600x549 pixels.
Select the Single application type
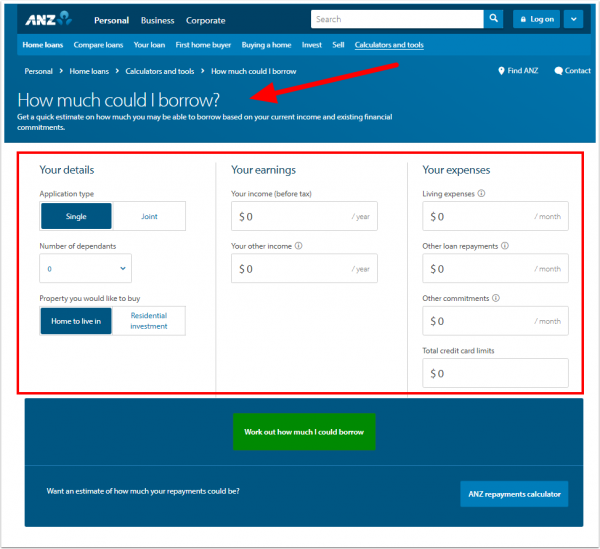pos(76,216)
